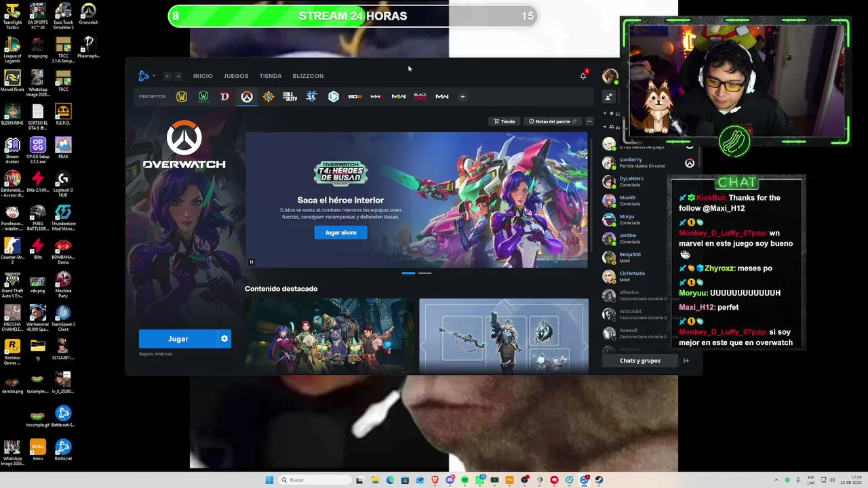The height and width of the screenshot is (488, 868).
Task: Select Heroes of the Storm favorites icon
Action: pos(334,97)
